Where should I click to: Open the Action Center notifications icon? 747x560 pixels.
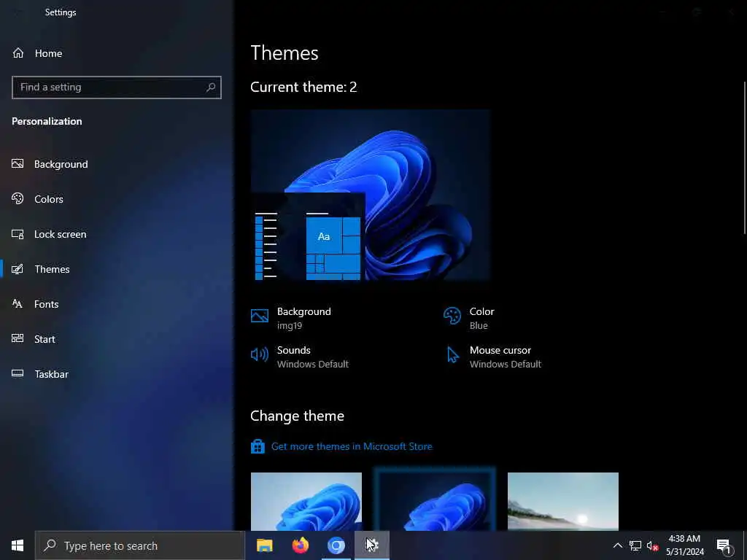click(x=724, y=545)
